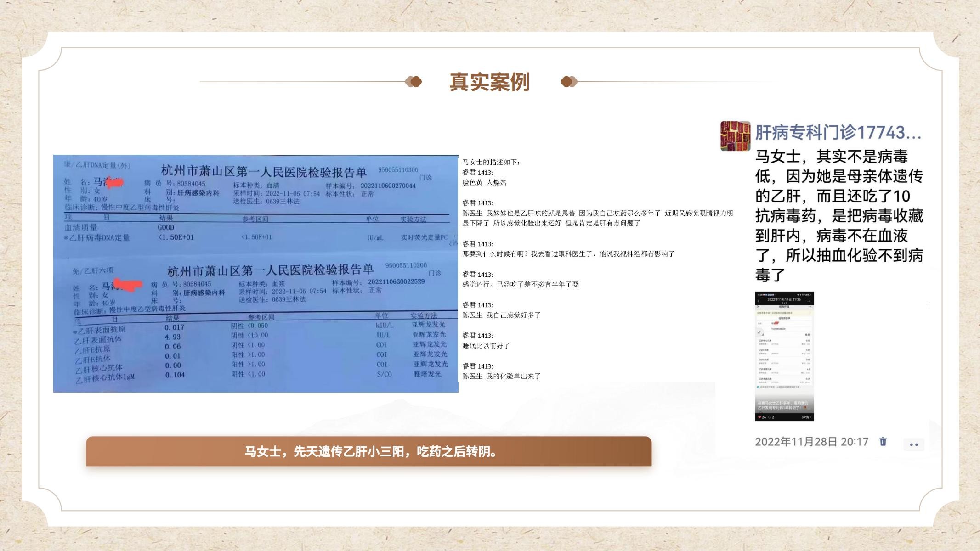Select the chat line 脸色黄 人燥热
Screen dimensions: 980x551
click(484, 182)
